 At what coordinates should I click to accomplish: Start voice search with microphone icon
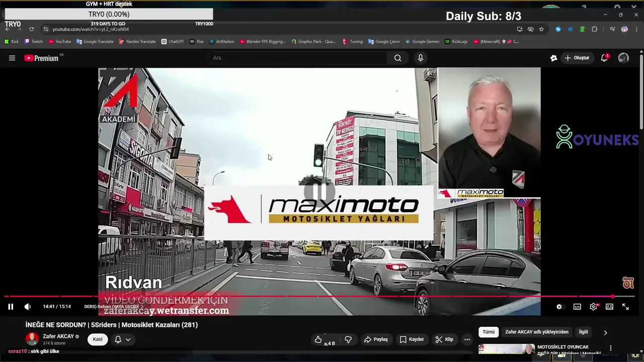click(x=421, y=58)
